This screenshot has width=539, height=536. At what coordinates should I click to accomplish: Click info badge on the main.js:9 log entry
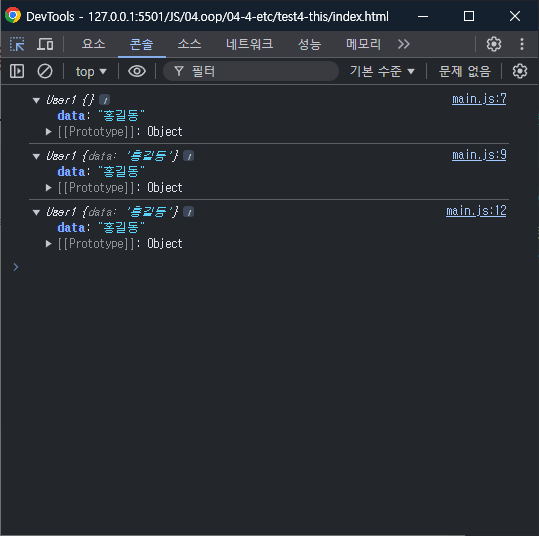188,156
